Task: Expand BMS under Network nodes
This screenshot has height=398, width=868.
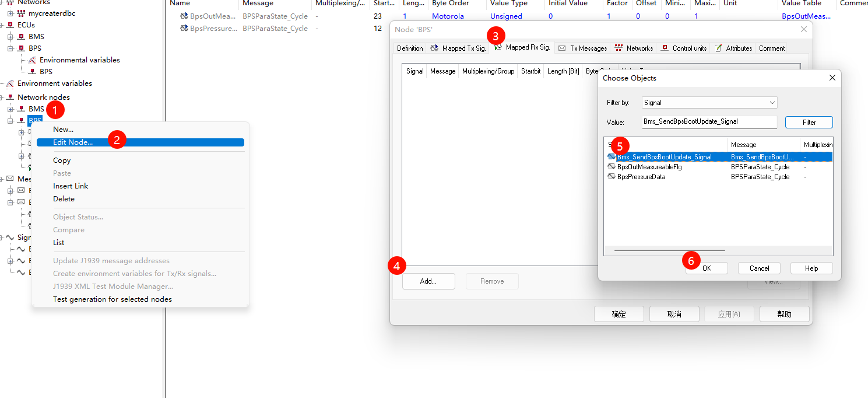Action: pyautogui.click(x=10, y=109)
